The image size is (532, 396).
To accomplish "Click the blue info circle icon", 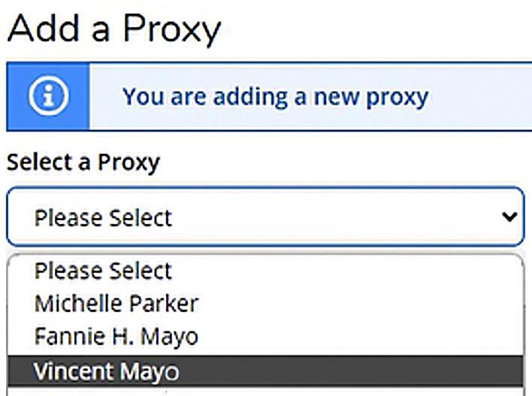I will (x=48, y=97).
